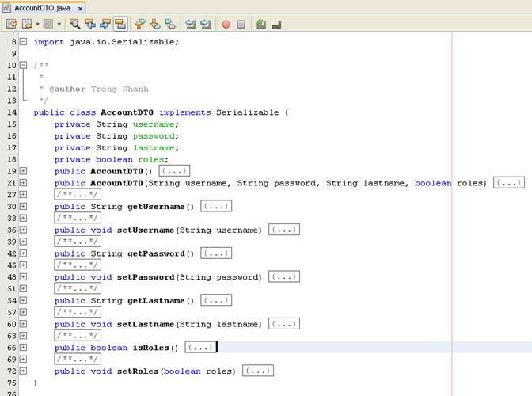
Task: Select the AccountDTO.java tab
Action: (x=43, y=7)
